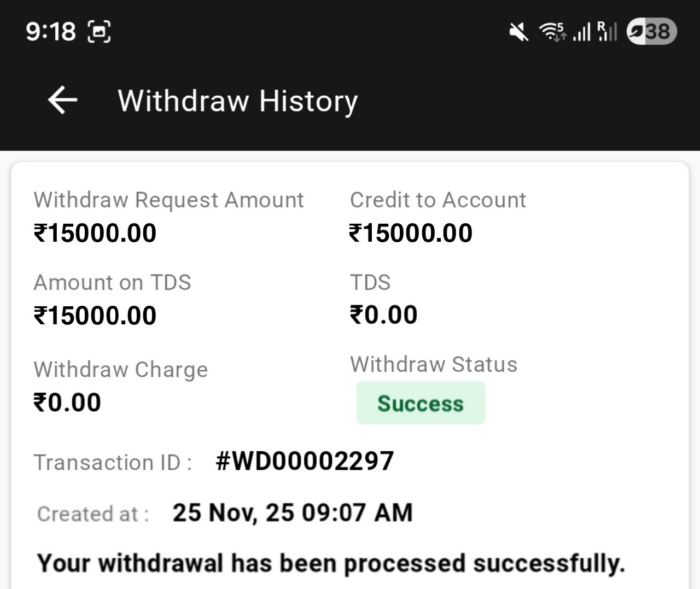Tap the green Success status badge
Image resolution: width=700 pixels, height=589 pixels.
[x=421, y=403]
